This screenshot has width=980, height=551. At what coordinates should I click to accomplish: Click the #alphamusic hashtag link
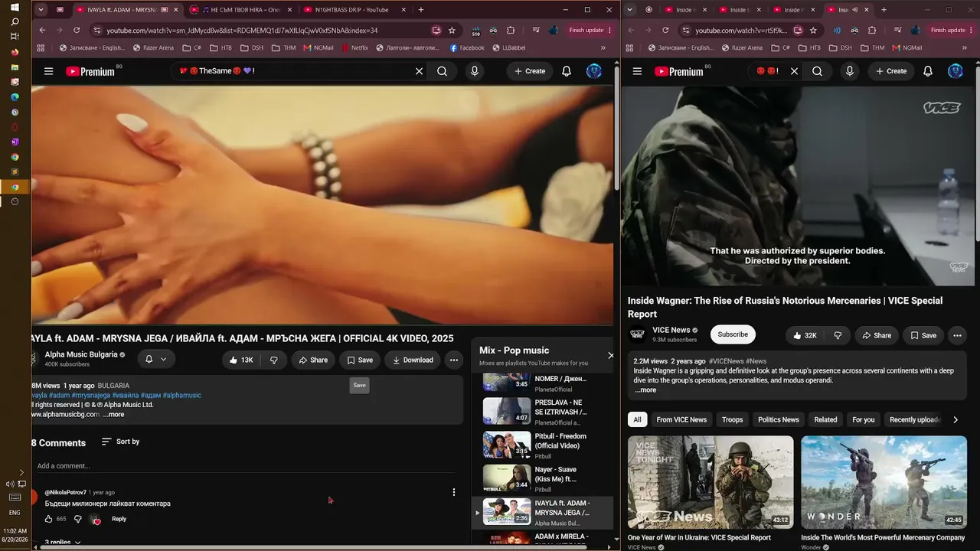[181, 396]
